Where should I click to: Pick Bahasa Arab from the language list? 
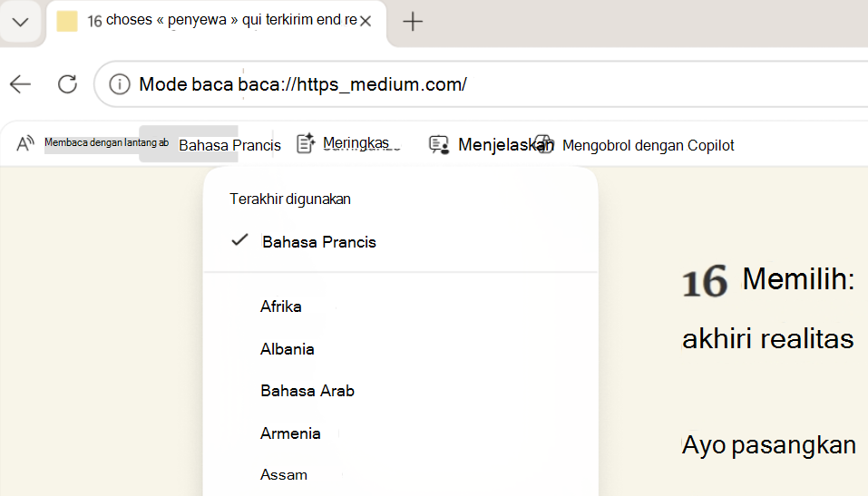point(307,391)
